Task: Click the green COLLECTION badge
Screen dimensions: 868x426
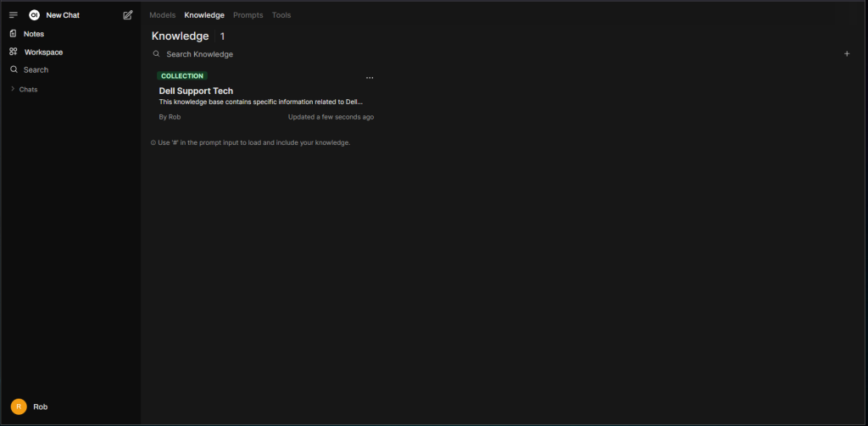Action: 182,76
